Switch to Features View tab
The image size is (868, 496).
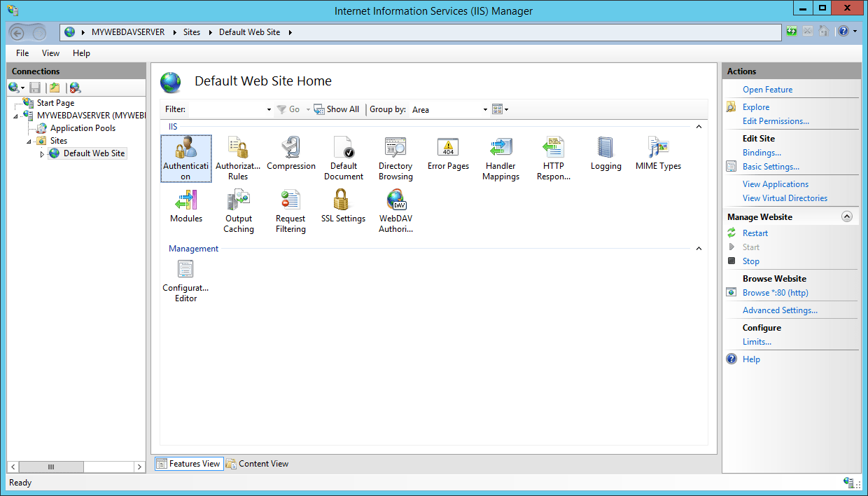(188, 464)
